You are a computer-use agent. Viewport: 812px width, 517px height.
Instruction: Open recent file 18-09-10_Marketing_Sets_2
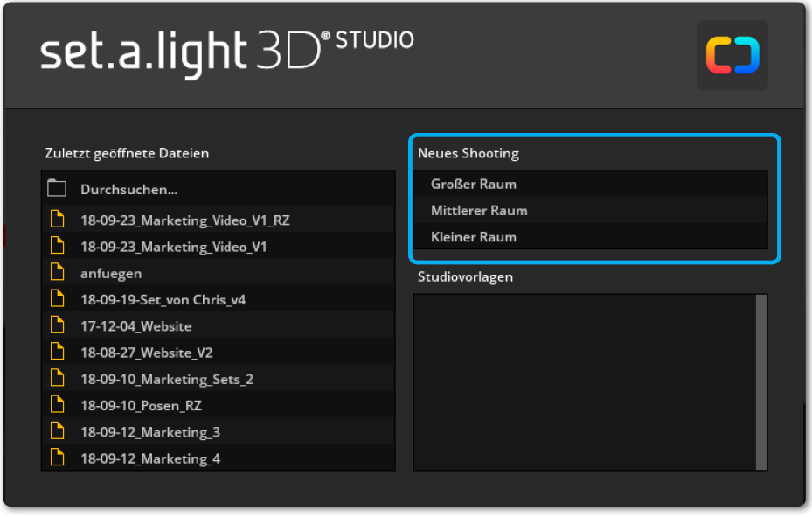click(x=166, y=379)
